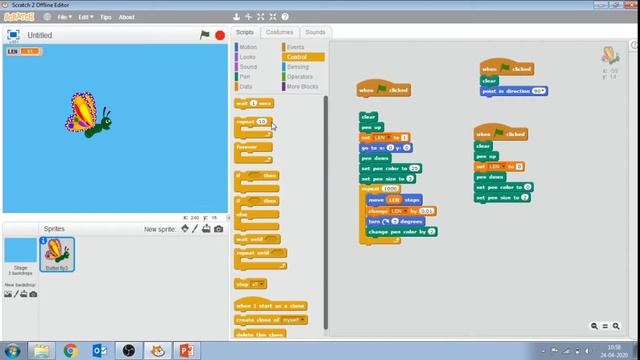Select the Duplicate stamp tool
Image resolution: width=640 pixels, height=360 pixels.
pos(236,17)
